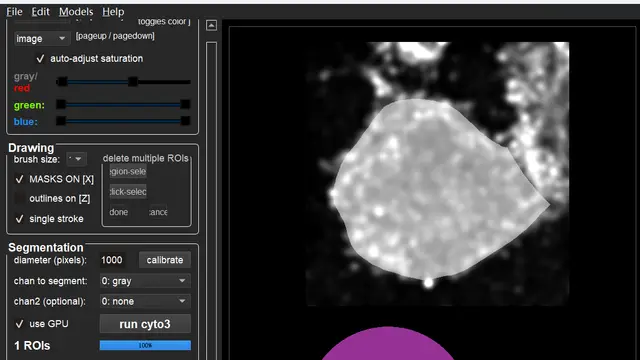This screenshot has width=640, height=360.
Task: Disable MASKS ON [X] checkbox
Action: 19,179
